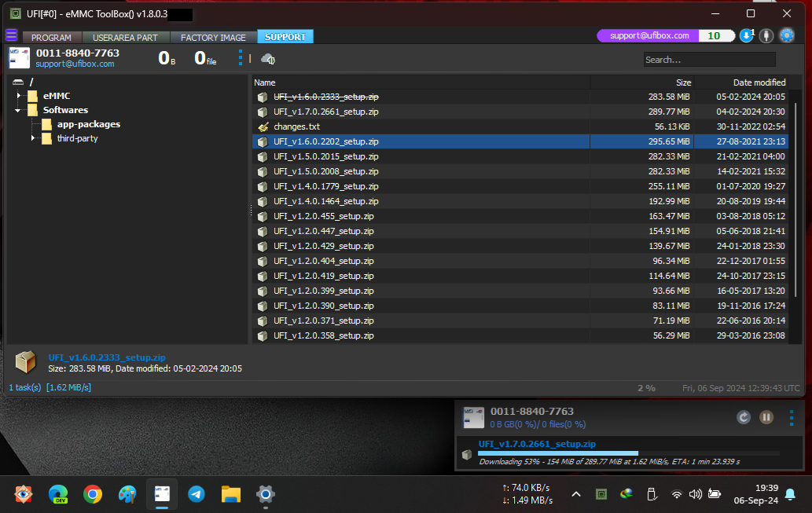Select the third-party folder
812x513 pixels.
[77, 138]
